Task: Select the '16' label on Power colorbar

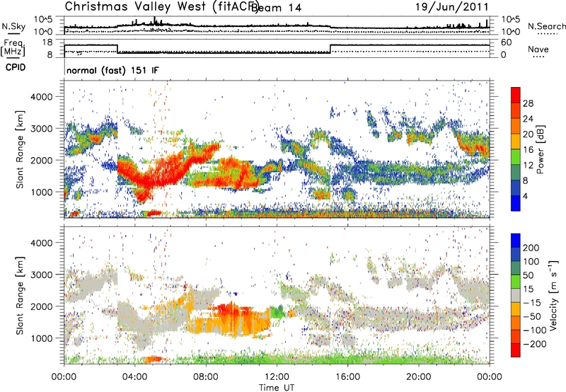Action: click(x=528, y=150)
